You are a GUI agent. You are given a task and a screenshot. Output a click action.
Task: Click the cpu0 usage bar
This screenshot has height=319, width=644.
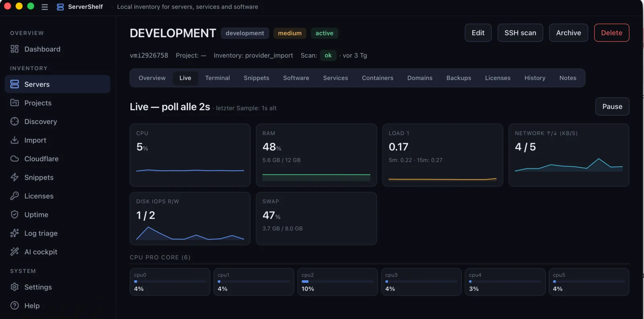[170, 282]
